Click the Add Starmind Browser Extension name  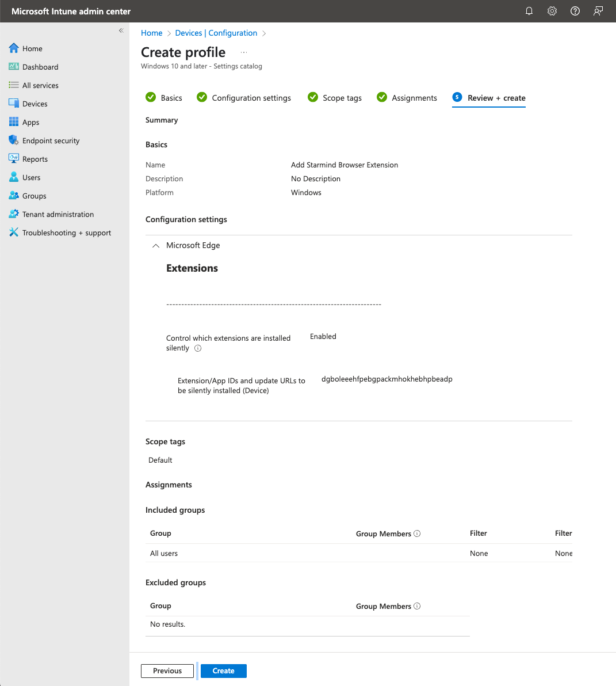tap(345, 165)
